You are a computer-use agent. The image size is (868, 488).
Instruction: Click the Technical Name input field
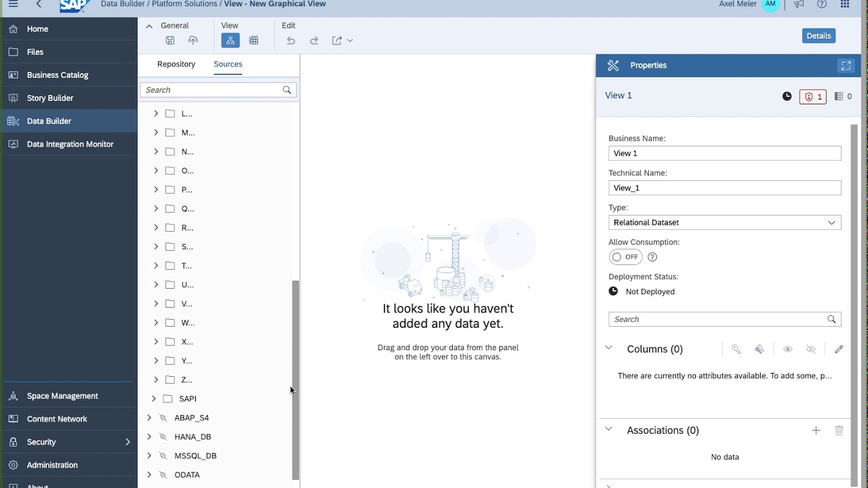(x=725, y=188)
